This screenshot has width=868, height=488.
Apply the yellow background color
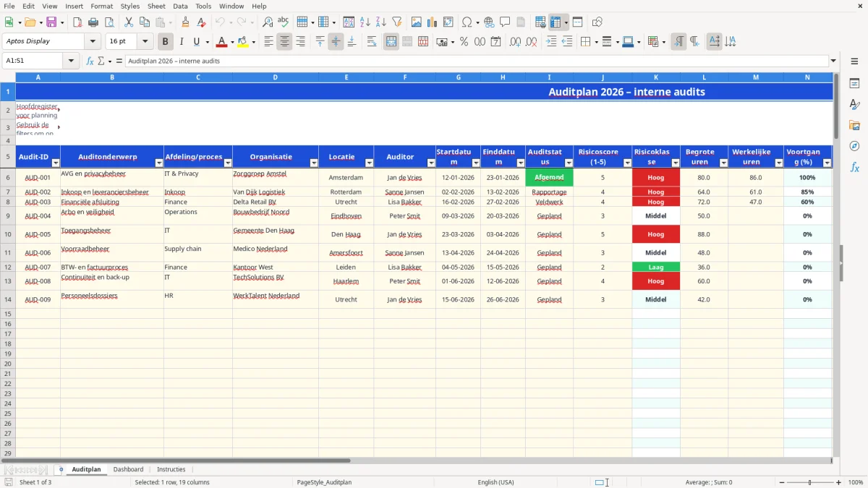point(242,42)
